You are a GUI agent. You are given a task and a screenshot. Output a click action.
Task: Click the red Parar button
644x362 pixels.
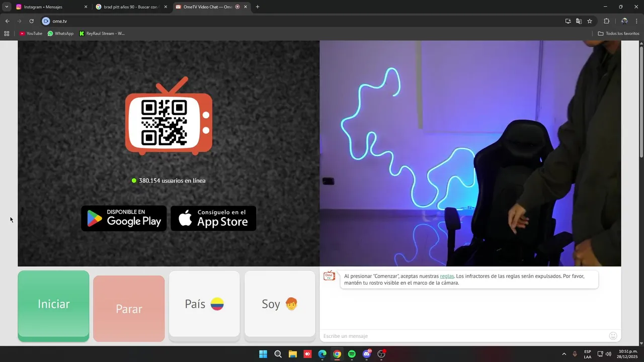click(129, 309)
